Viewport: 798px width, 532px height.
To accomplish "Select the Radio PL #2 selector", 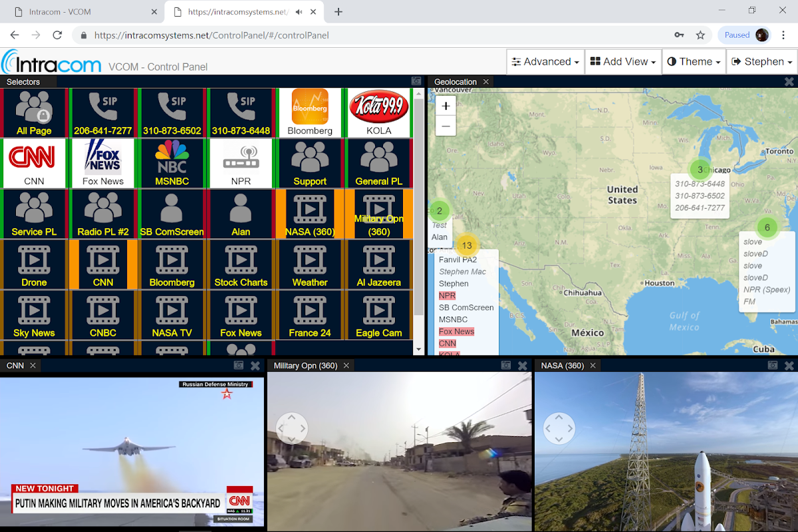I will [103, 214].
